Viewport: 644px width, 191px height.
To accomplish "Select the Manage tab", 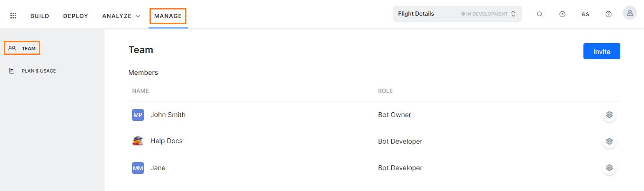I will (x=168, y=16).
